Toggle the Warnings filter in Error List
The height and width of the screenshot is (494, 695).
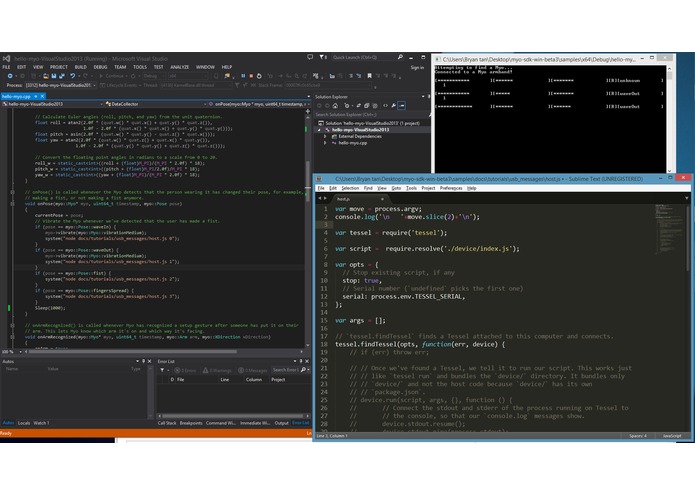(x=218, y=370)
